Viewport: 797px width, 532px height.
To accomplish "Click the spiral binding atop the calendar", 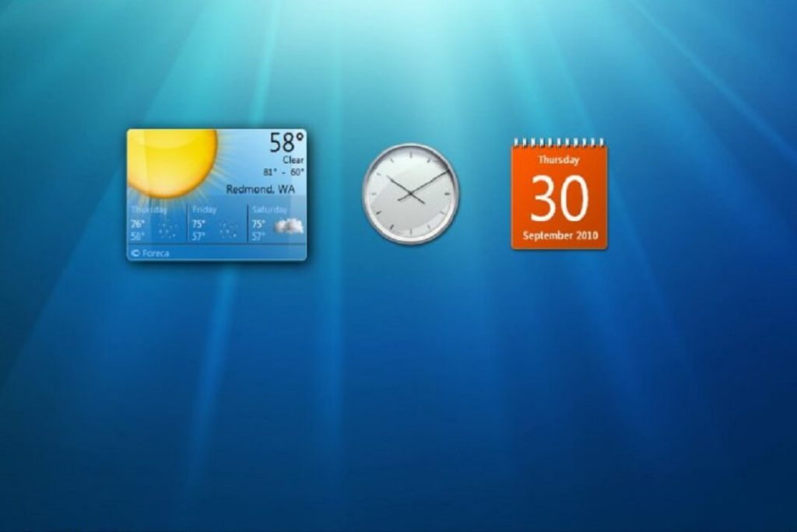I will coord(559,140).
